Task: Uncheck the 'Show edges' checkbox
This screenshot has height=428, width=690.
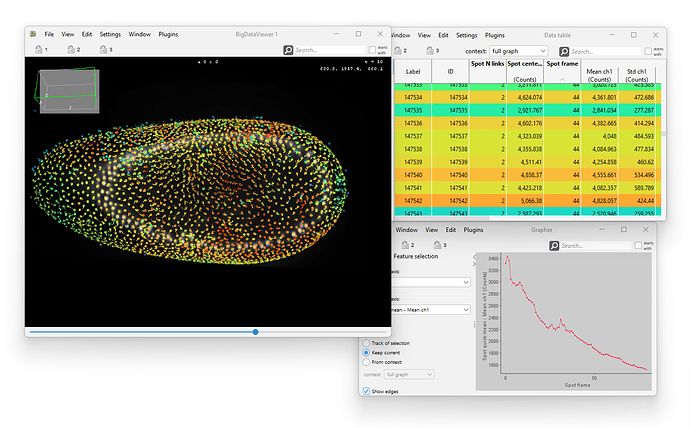Action: pos(366,391)
